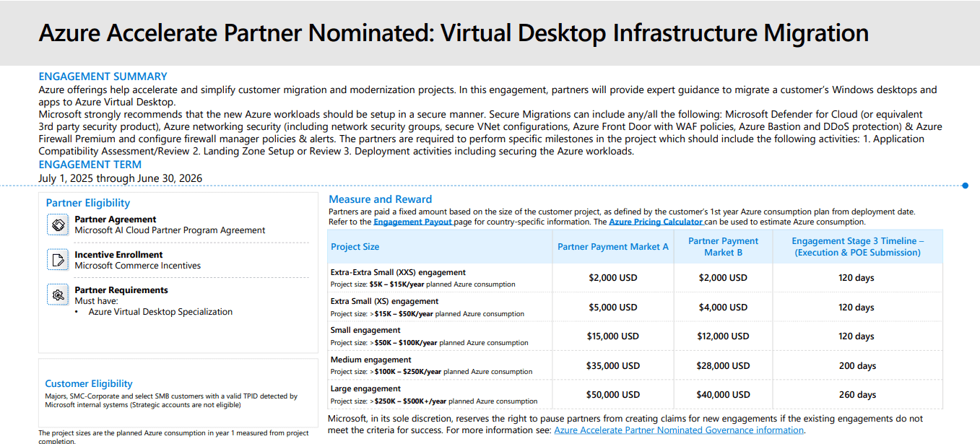Click the Measure and Reward heading
The width and height of the screenshot is (980, 444).
(x=380, y=199)
